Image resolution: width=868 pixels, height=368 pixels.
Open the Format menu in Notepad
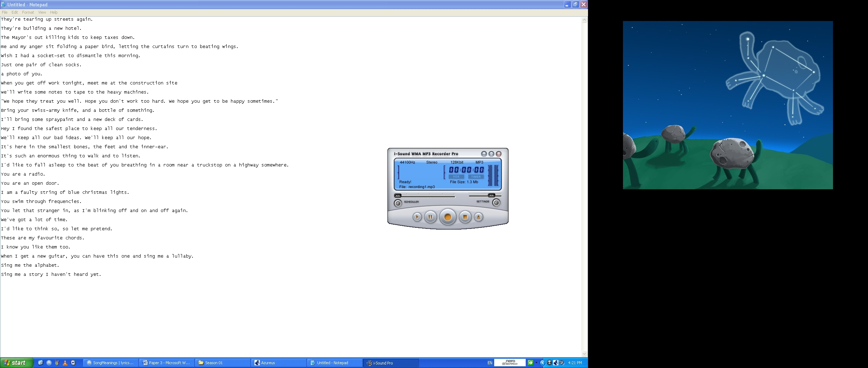[28, 12]
